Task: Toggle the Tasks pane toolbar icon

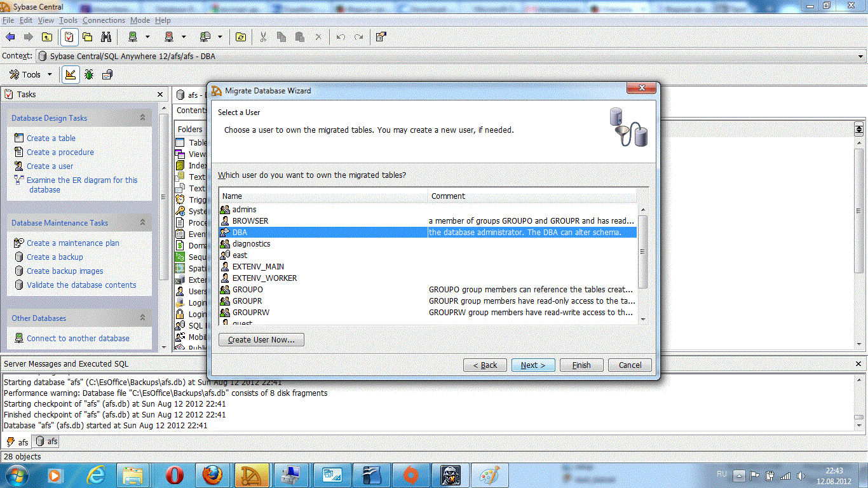Action: click(69, 37)
